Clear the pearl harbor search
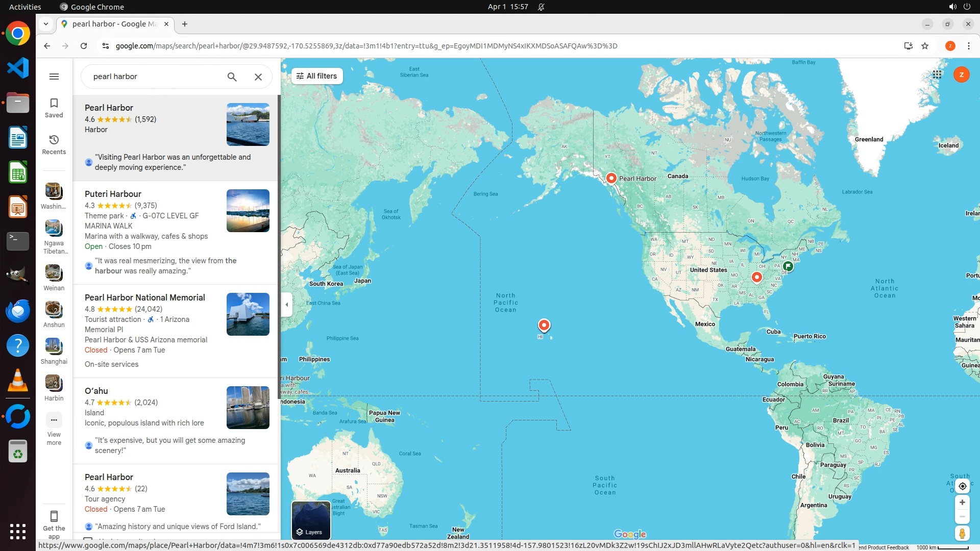This screenshot has height=551, width=980. [x=258, y=77]
